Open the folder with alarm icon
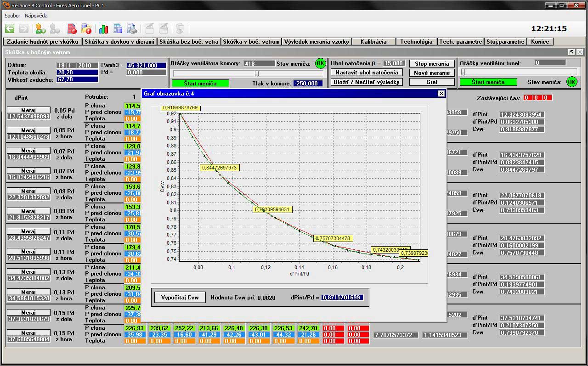Image resolution: width=588 pixels, height=366 pixels. 86,29
